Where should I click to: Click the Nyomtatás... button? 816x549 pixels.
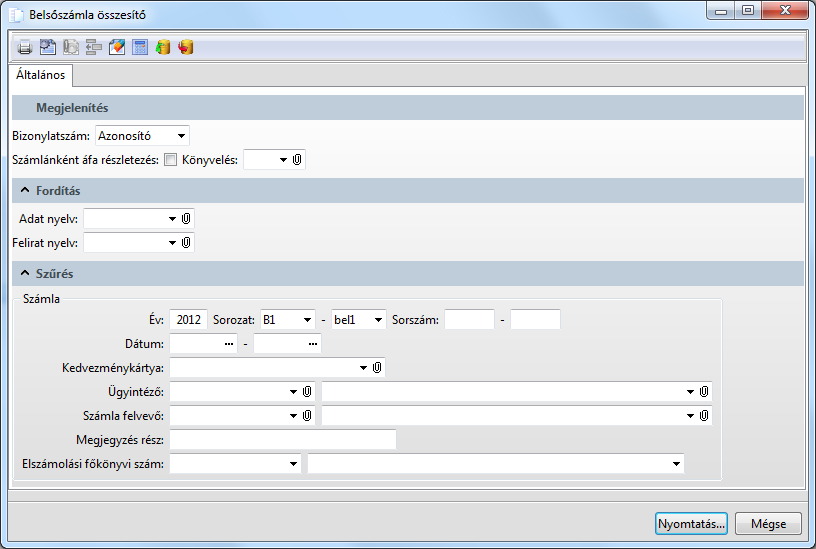pos(691,524)
